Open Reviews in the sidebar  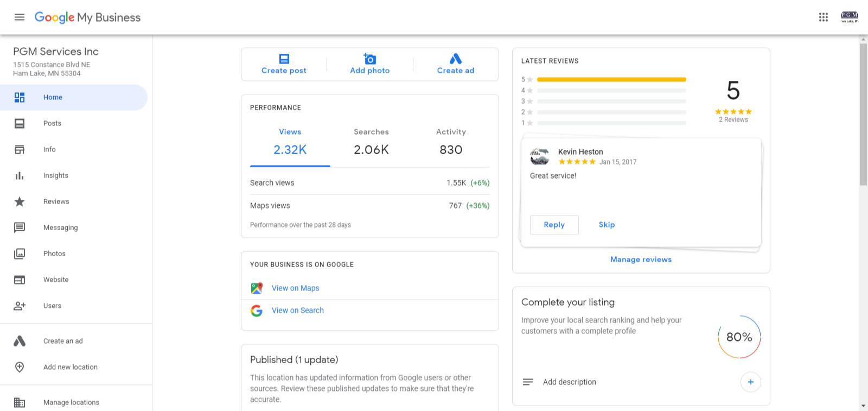click(56, 201)
